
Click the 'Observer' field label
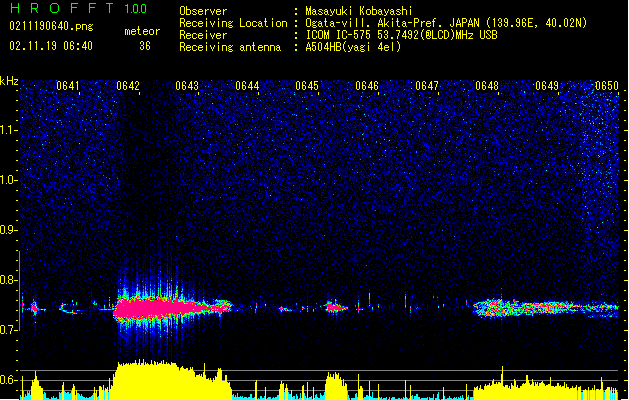click(x=203, y=11)
